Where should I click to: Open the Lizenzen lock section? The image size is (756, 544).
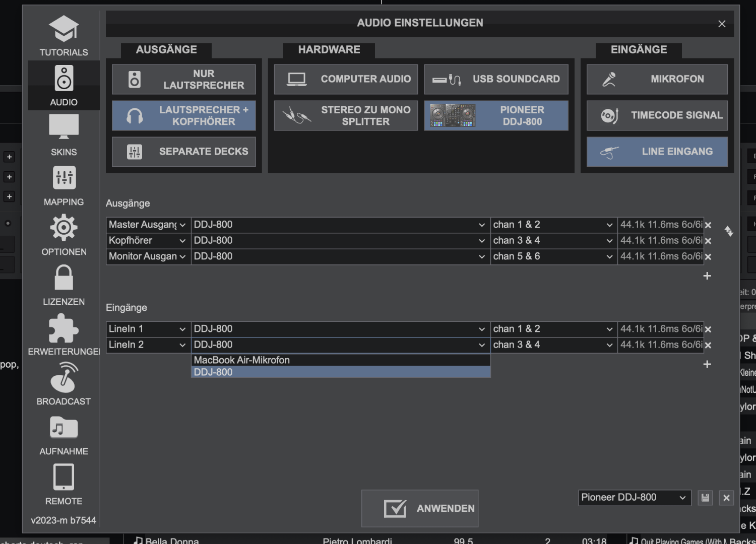pos(64,285)
